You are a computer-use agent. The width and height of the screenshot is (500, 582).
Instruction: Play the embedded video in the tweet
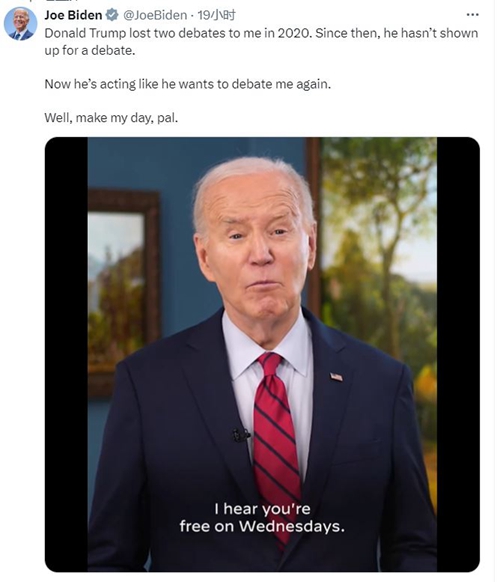pyautogui.click(x=262, y=354)
